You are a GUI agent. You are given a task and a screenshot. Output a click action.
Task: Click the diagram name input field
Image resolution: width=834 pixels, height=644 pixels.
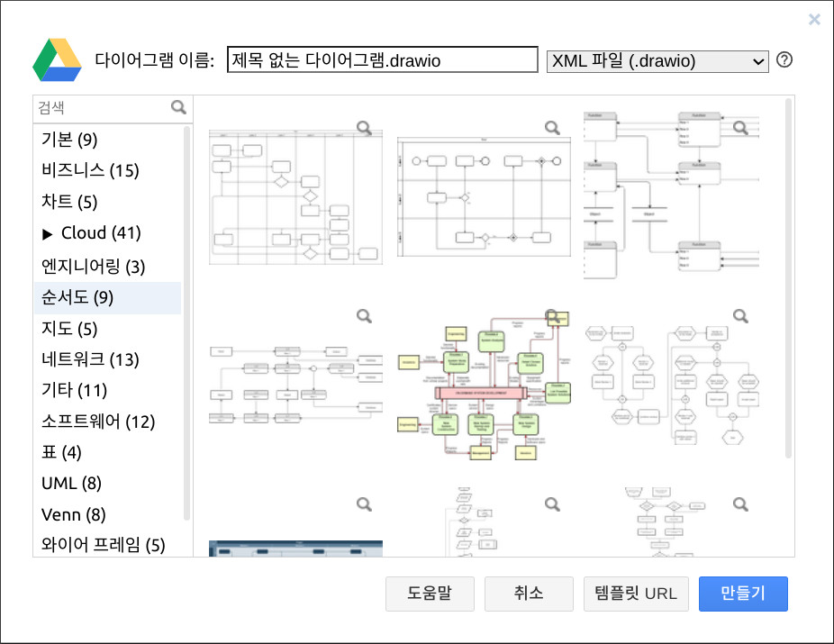coord(382,59)
